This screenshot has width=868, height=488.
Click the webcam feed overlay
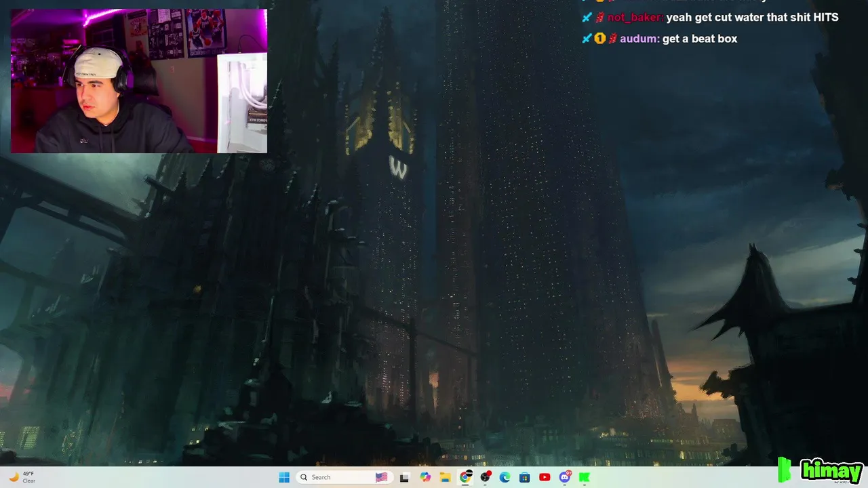pyautogui.click(x=139, y=81)
